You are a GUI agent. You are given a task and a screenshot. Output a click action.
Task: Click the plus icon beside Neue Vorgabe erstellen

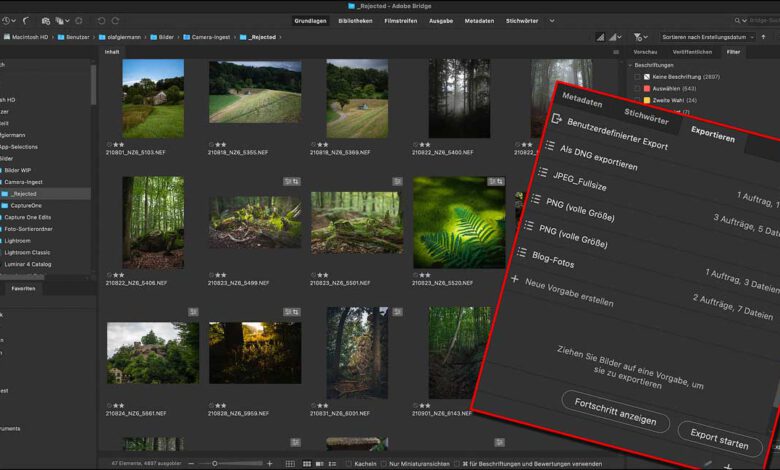pos(515,279)
